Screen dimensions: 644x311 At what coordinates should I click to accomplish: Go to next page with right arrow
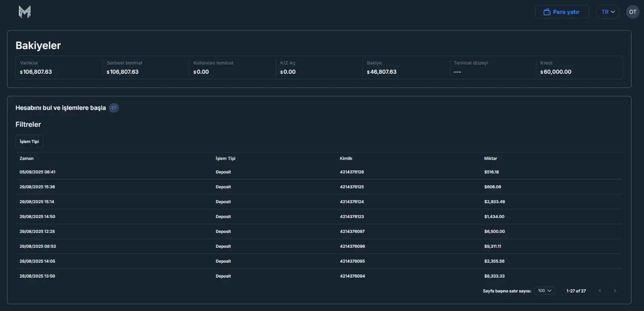[x=615, y=290]
